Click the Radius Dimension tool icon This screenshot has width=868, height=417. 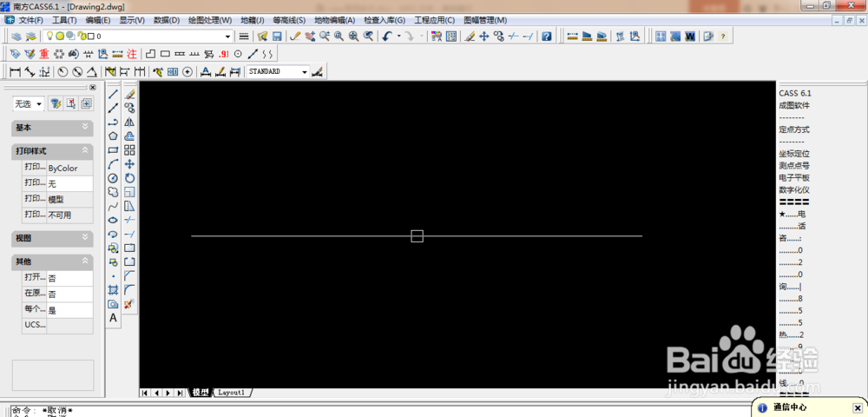click(x=63, y=71)
